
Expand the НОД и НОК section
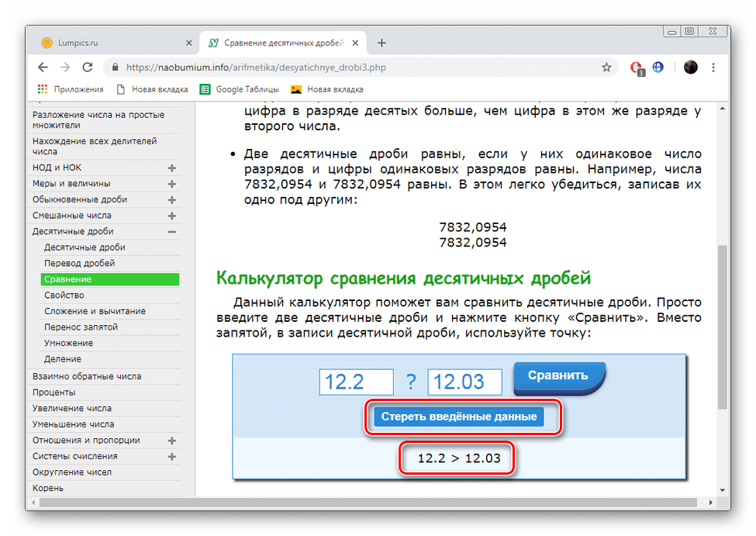[171, 168]
